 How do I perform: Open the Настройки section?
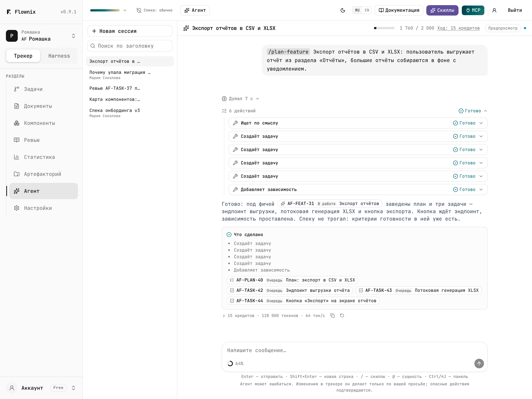pos(44,208)
